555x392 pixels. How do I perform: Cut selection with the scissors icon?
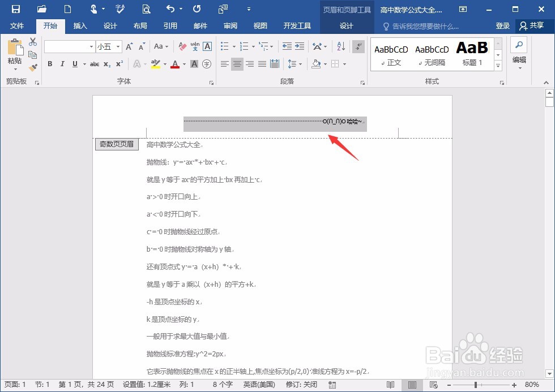pos(33,42)
